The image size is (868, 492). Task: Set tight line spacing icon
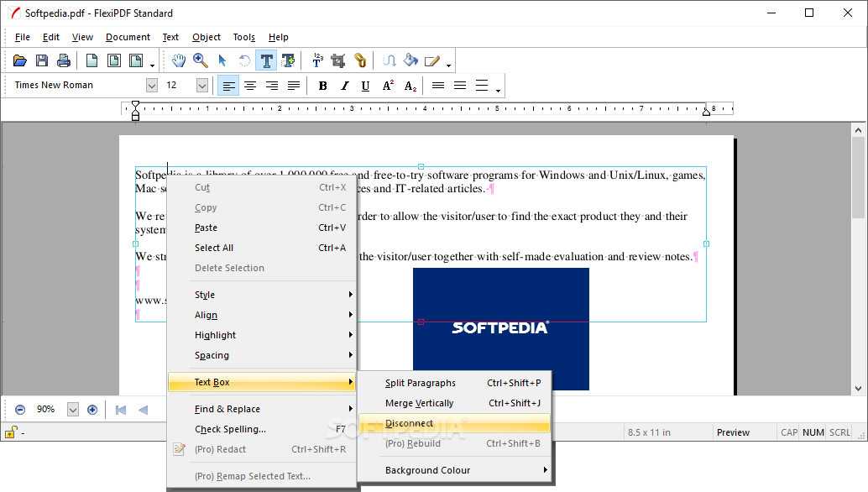(x=438, y=86)
